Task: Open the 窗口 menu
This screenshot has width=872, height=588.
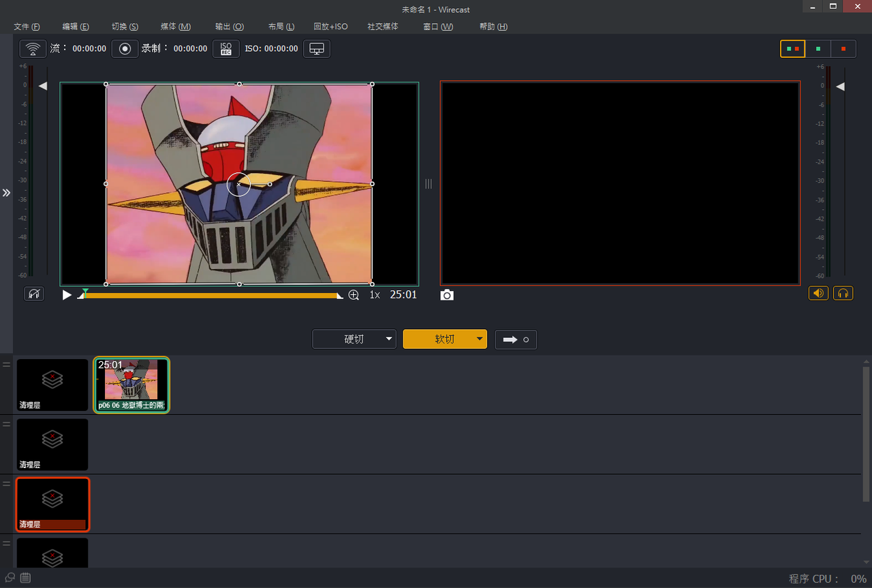Action: pyautogui.click(x=438, y=27)
